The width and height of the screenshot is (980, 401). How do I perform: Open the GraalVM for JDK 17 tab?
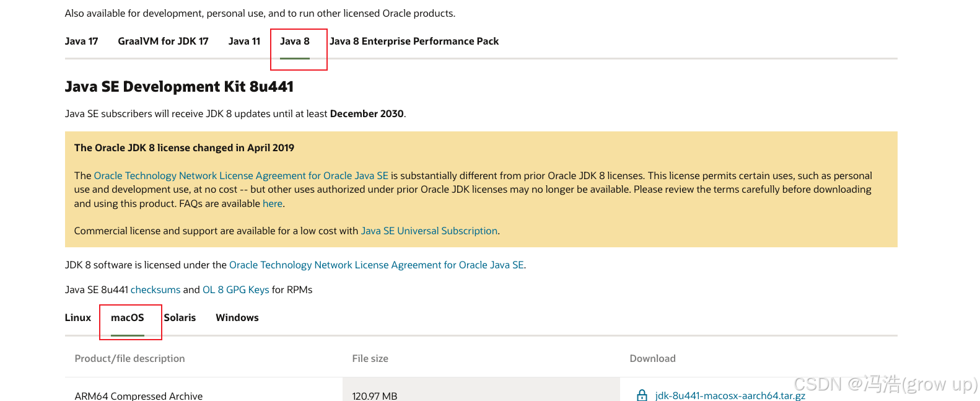[x=163, y=42]
